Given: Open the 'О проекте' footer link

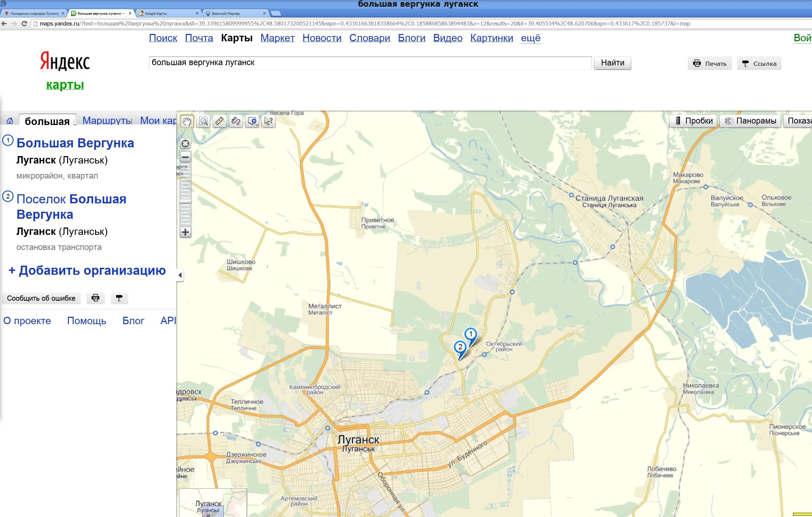Looking at the screenshot, I should [27, 321].
